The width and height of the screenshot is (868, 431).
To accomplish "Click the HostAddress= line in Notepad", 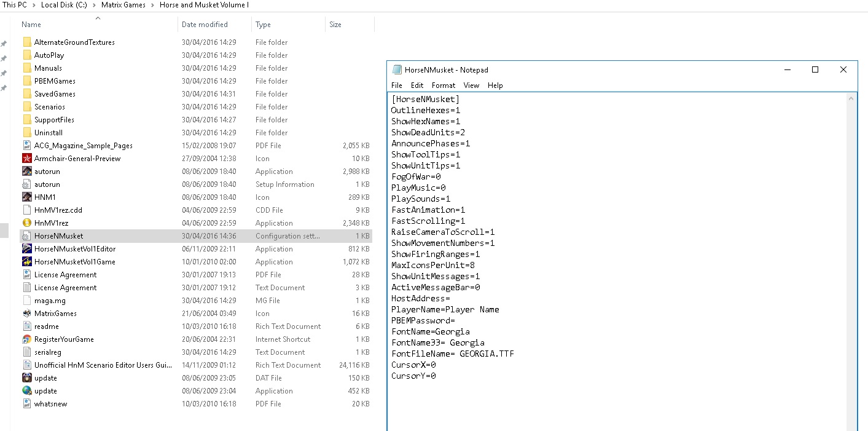I will click(421, 299).
